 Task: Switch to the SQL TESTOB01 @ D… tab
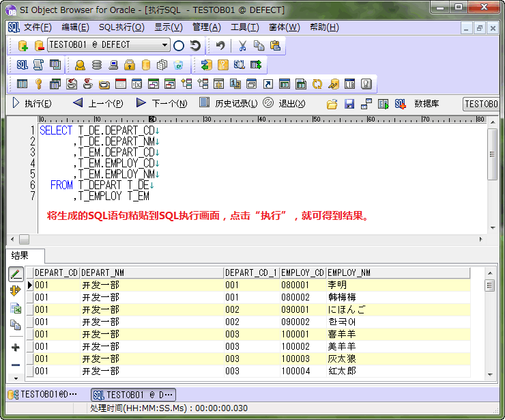[133, 395]
